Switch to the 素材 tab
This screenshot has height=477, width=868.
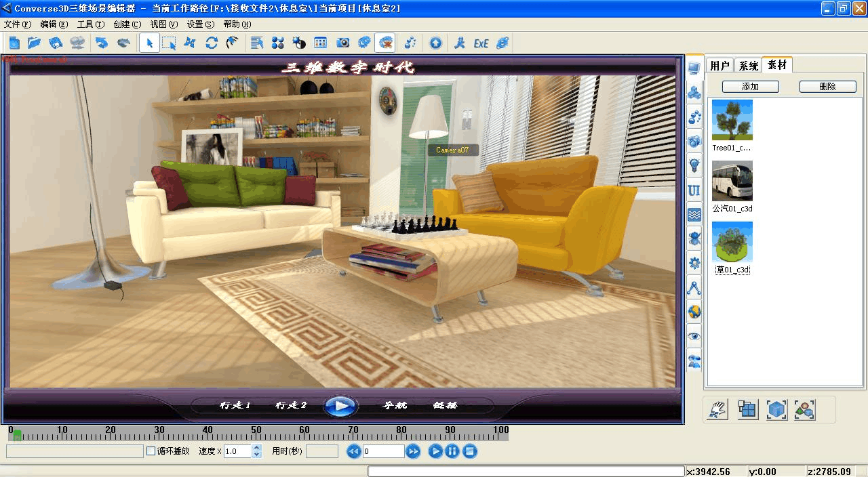777,64
